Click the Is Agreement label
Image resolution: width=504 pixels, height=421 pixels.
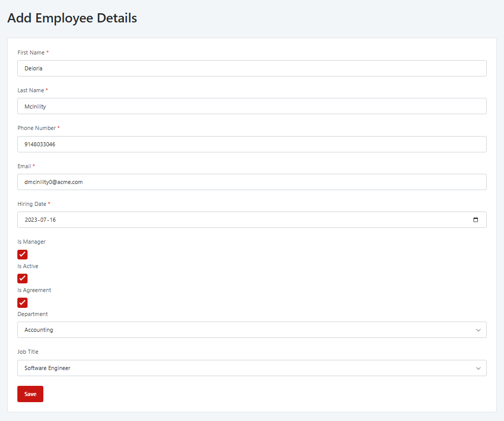(x=34, y=291)
